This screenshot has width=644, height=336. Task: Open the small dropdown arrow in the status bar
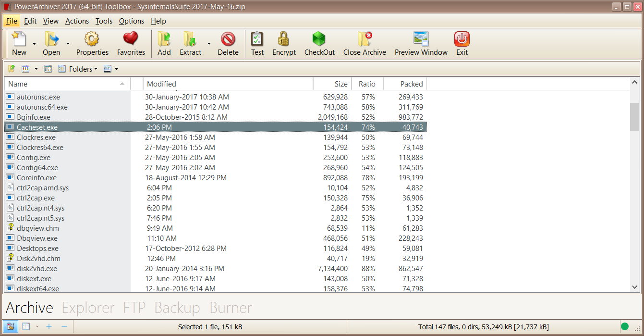coord(37,326)
